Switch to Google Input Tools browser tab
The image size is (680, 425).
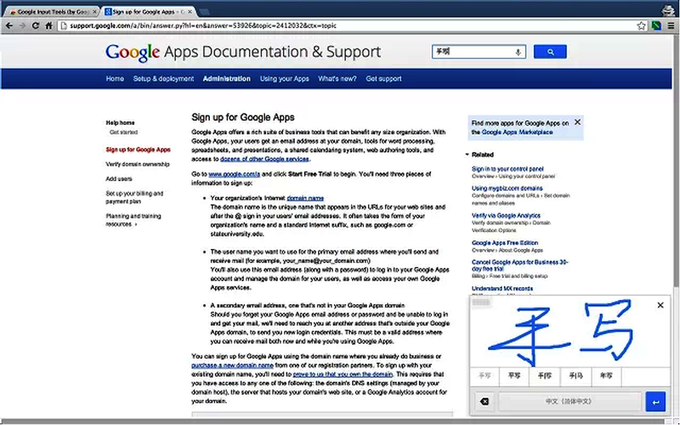coord(52,12)
